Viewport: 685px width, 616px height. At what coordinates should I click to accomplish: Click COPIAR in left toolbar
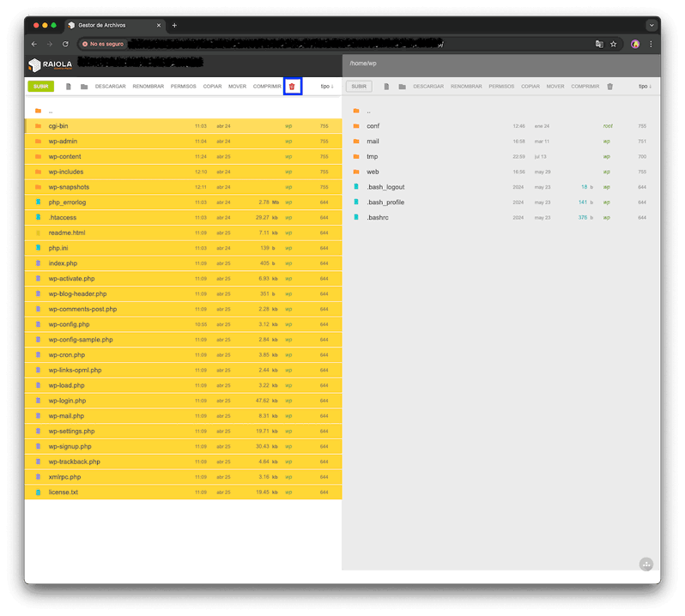(x=212, y=87)
